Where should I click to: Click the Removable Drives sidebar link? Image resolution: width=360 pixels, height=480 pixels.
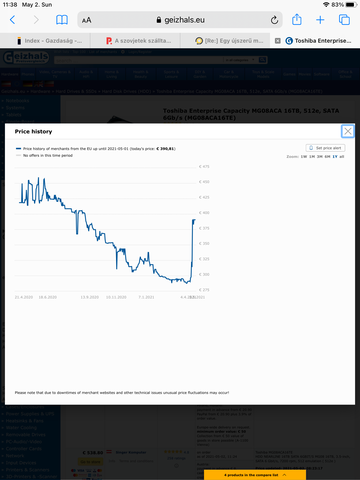pos(25,435)
